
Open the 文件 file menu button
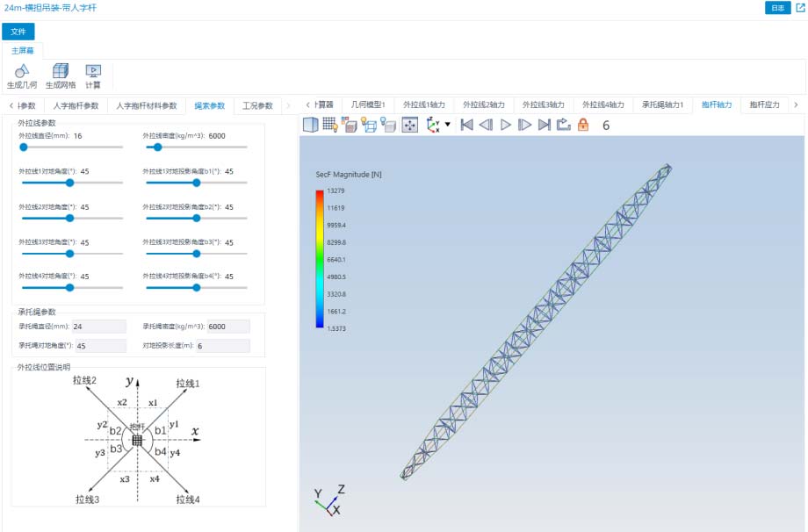tap(18, 32)
